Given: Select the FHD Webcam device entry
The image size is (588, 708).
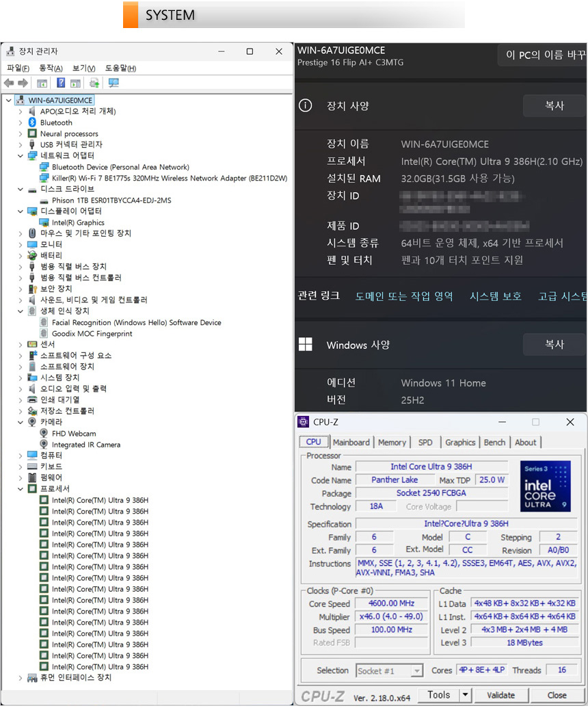Looking at the screenshot, I should (74, 434).
